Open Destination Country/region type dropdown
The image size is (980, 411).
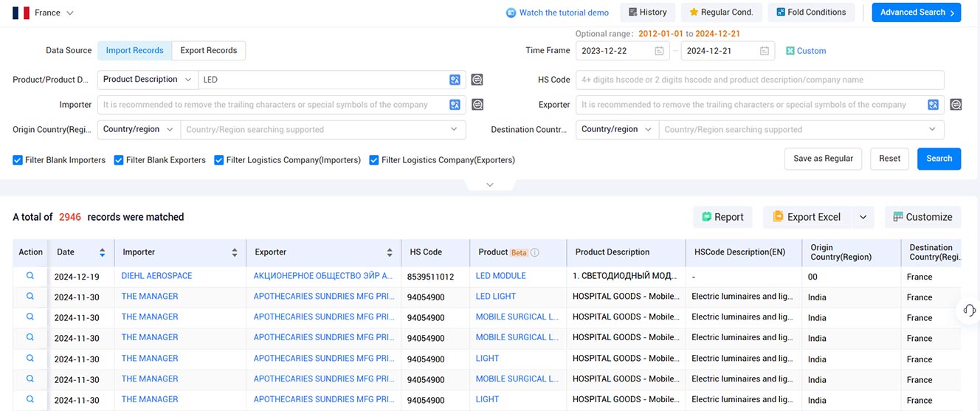[x=617, y=129]
